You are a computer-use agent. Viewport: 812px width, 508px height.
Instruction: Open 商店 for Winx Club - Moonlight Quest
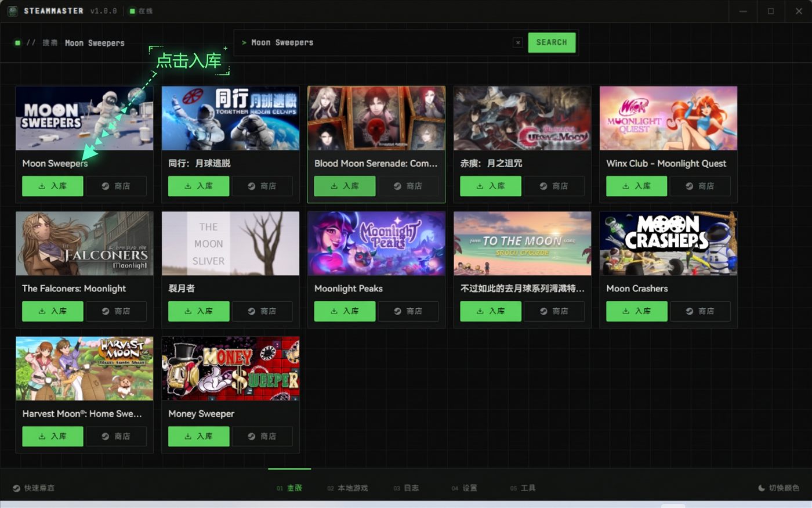coord(700,186)
